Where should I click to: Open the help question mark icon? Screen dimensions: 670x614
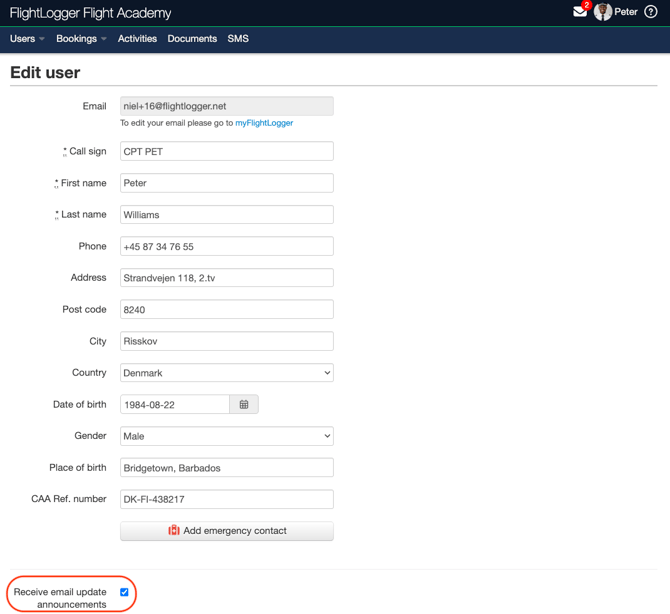click(650, 12)
